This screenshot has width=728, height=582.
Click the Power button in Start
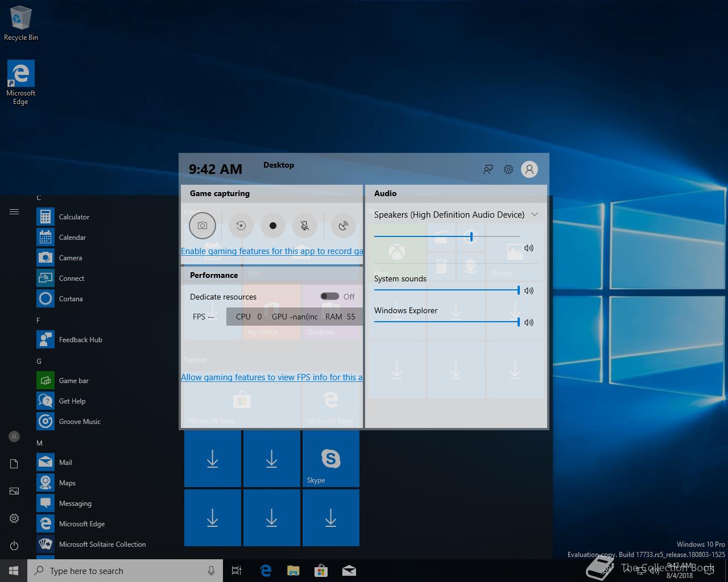pyautogui.click(x=14, y=546)
